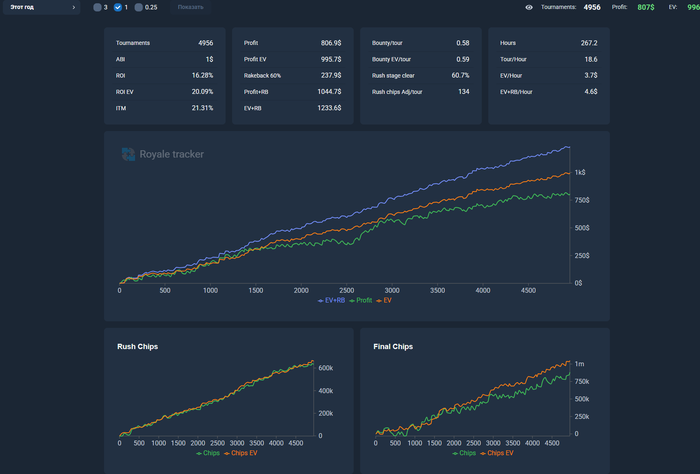Select the Rakeback 60% stat row
Screen dimensions: 700x474
(292, 75)
